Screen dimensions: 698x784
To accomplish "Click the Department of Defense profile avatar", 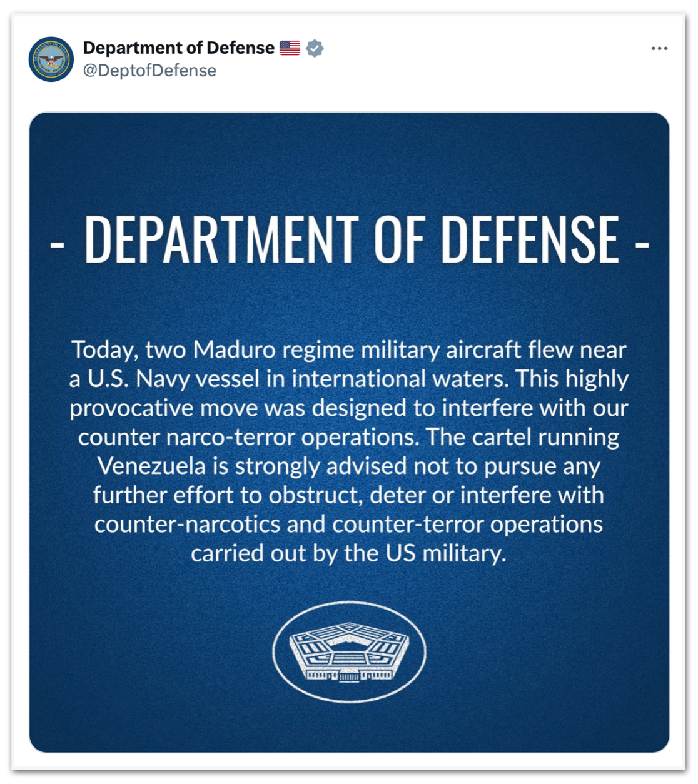I will (x=51, y=59).
